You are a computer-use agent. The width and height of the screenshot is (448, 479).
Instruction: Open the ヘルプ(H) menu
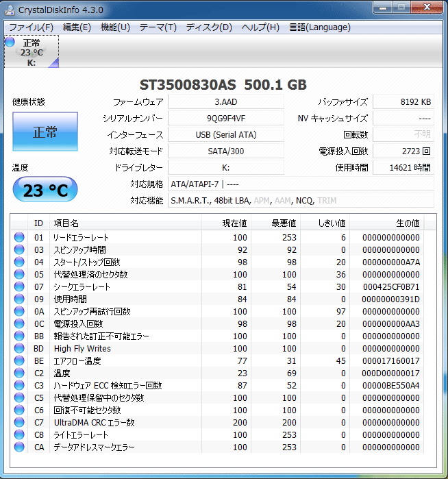pyautogui.click(x=260, y=27)
